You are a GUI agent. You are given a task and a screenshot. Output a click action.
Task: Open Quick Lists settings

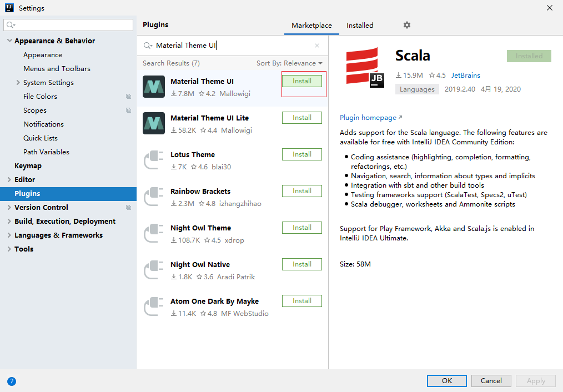(x=40, y=138)
